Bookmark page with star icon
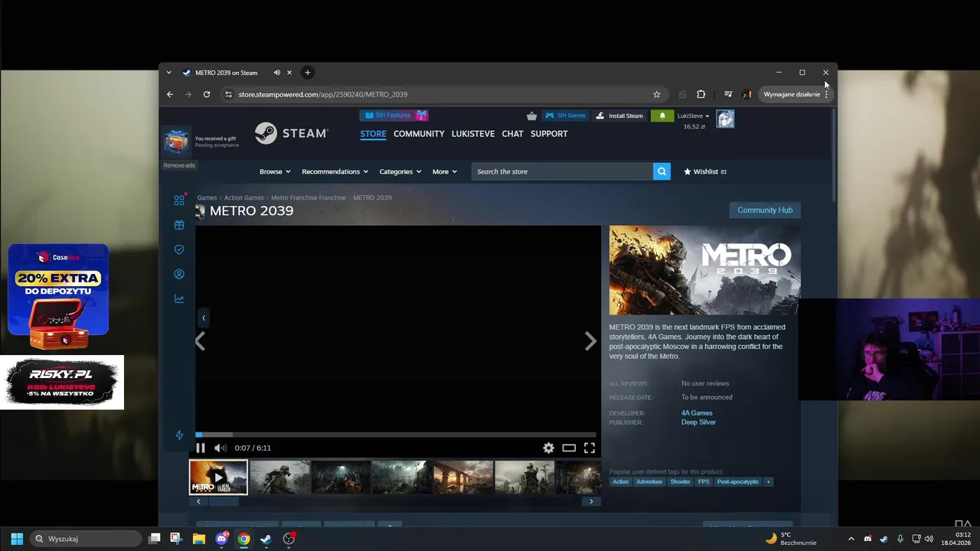The image size is (980, 551). [657, 94]
